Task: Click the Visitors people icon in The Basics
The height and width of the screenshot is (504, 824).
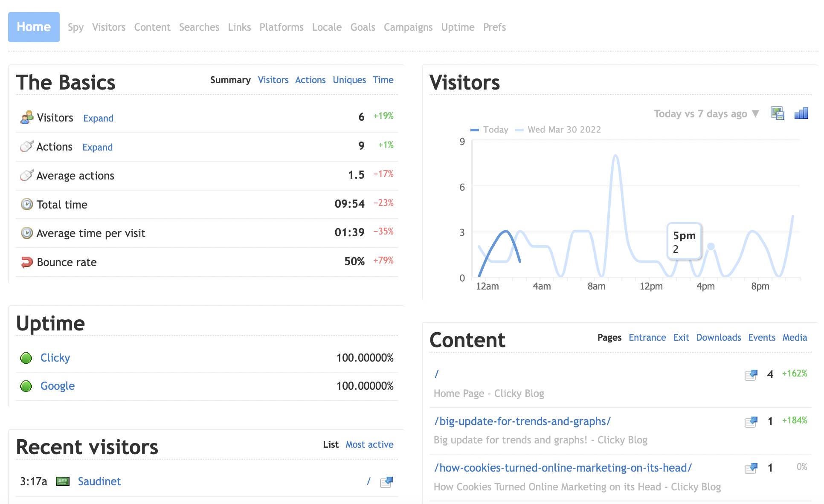Action: (x=27, y=118)
